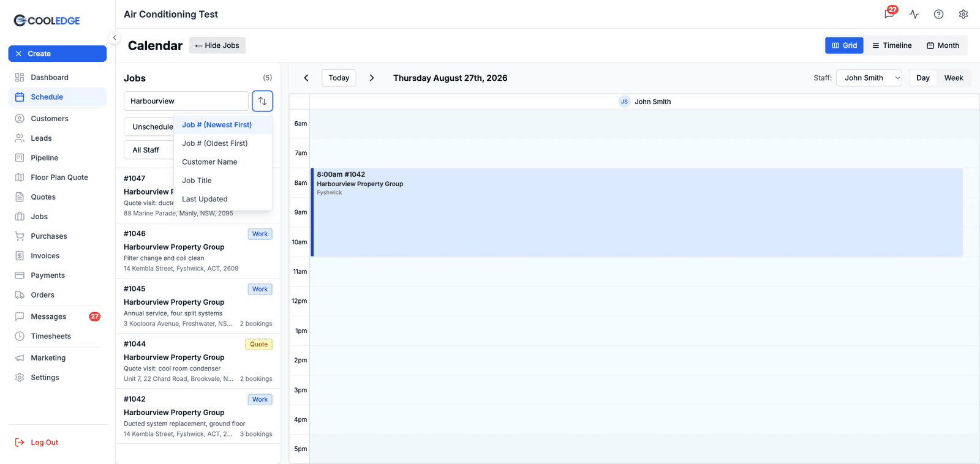Screen dimensions: 980x464
Task: Open job card #1045 Annual service
Action: click(198, 306)
